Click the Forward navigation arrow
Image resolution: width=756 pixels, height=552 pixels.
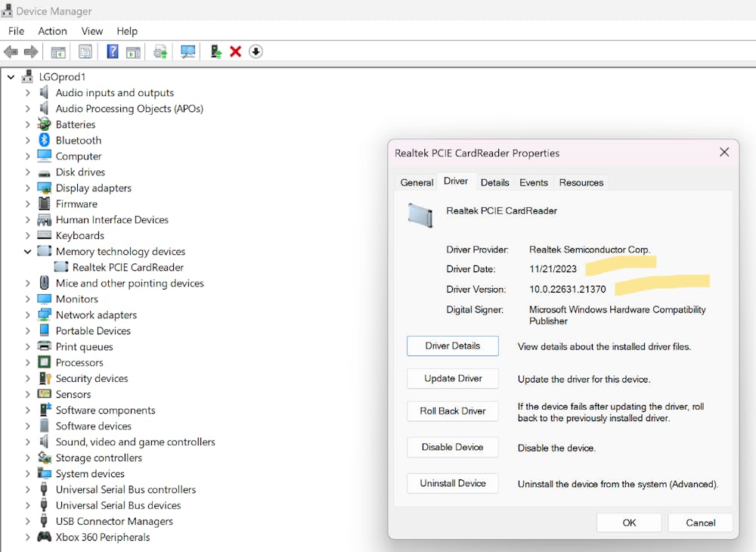[x=29, y=51]
